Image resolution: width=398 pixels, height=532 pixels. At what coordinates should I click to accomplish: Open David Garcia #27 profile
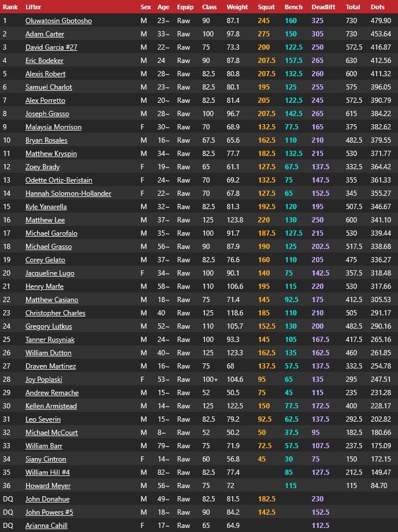click(x=51, y=47)
